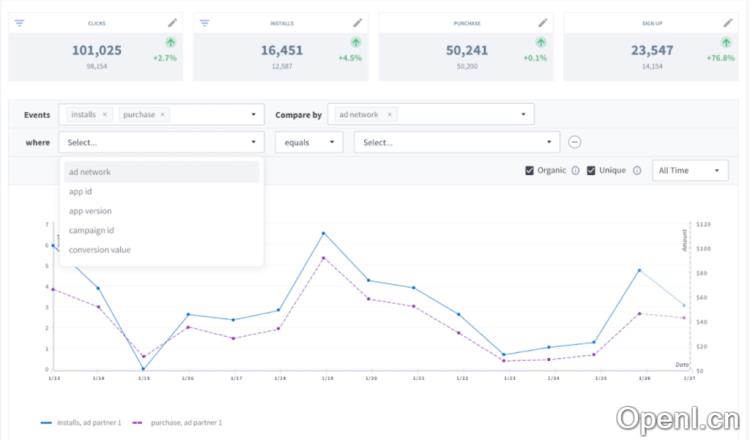Viewport: 750px width, 440px height.
Task: Edit the Purchase card with pencil icon
Action: 542,22
